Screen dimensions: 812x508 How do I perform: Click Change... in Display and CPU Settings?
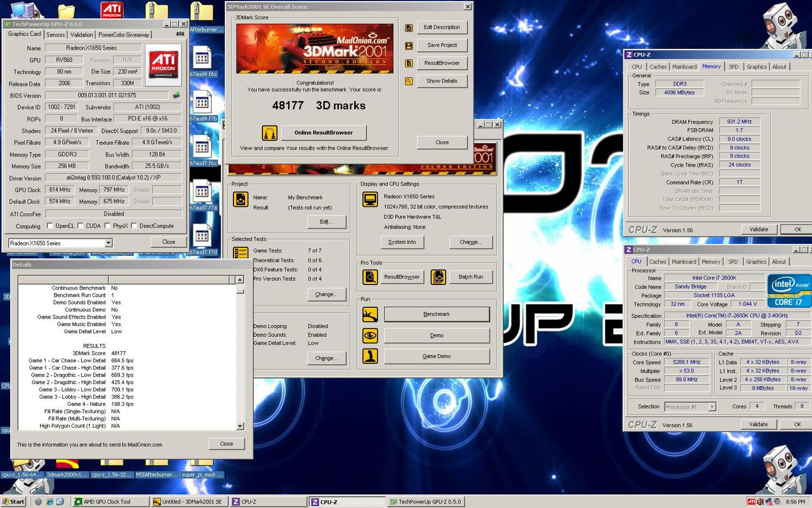click(471, 242)
